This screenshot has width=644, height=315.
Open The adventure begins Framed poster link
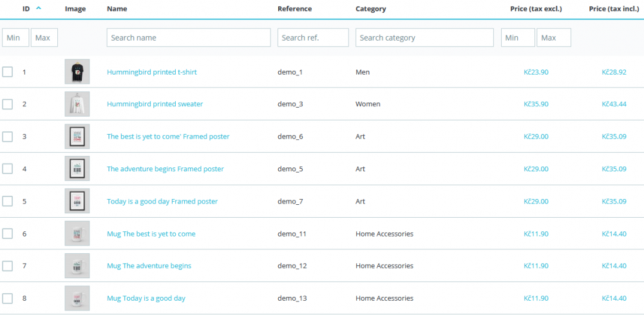click(x=166, y=169)
